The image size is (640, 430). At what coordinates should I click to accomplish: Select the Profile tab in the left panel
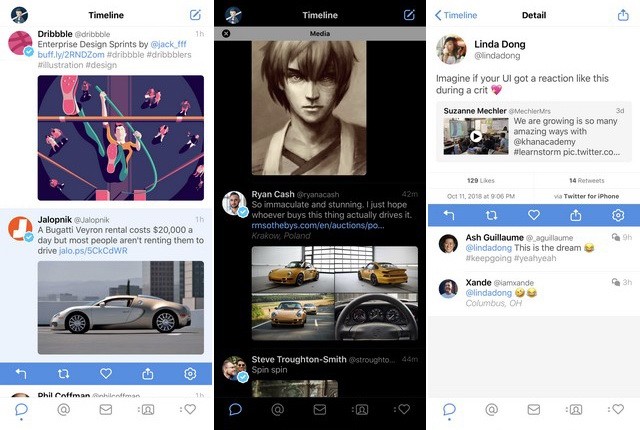pyautogui.click(x=147, y=409)
